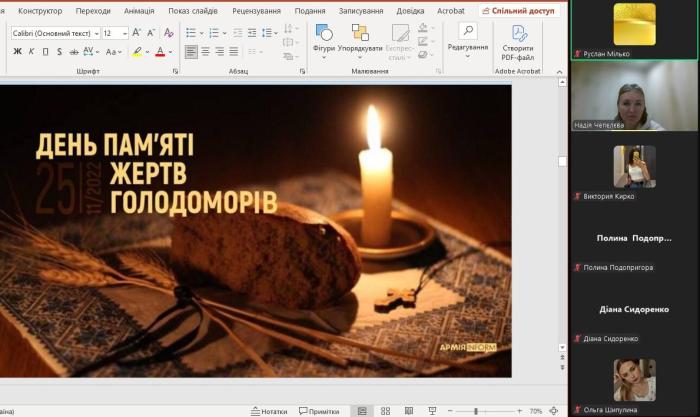This screenshot has width=700, height=417.
Task: Open the font size dropdown
Action: point(125,33)
